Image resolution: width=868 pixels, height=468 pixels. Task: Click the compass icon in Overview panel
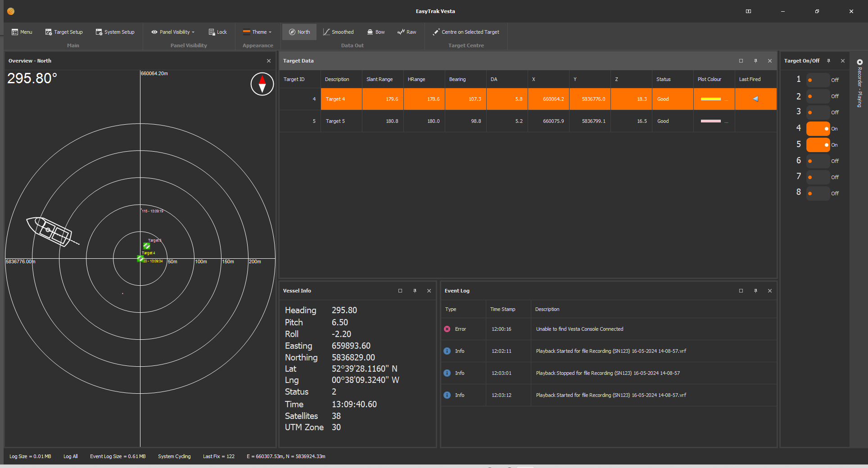coord(262,84)
